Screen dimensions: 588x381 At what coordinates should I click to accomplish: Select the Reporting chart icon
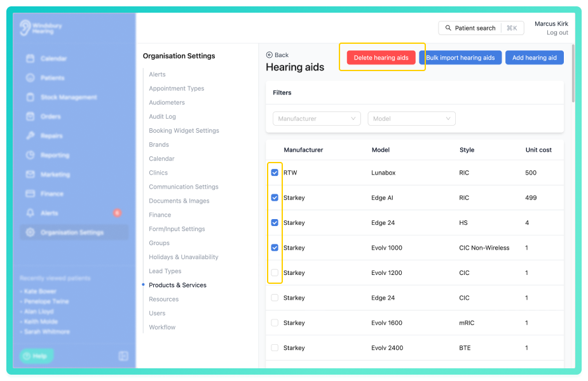[31, 155]
